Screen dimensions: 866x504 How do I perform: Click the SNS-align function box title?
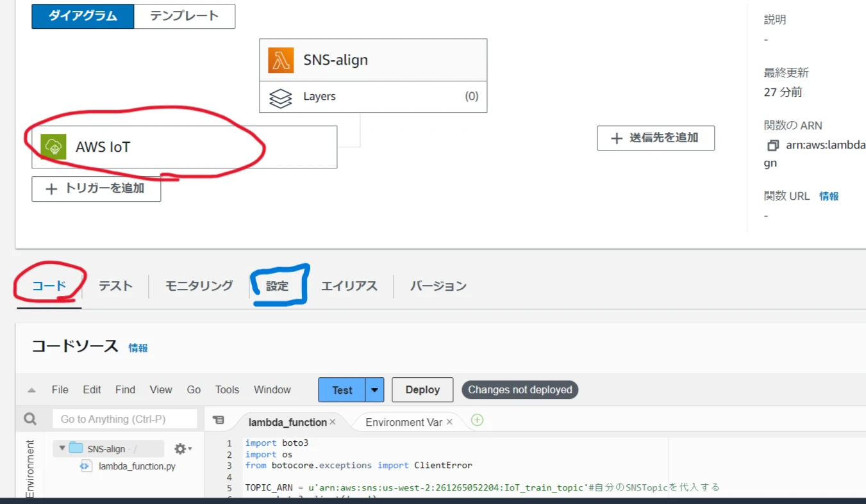click(335, 60)
